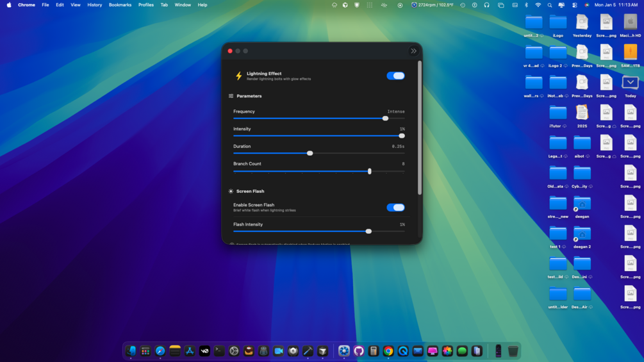Open the History menu
644x362 pixels.
[94, 5]
